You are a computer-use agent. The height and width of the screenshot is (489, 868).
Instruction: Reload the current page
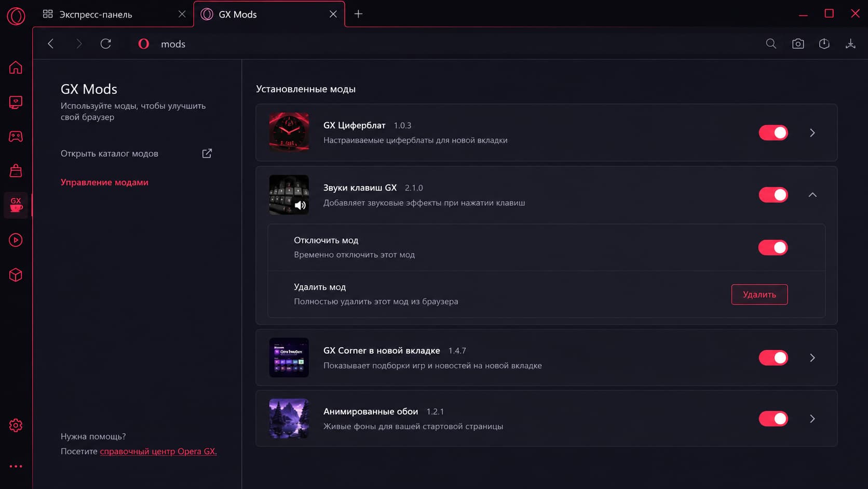tap(106, 44)
